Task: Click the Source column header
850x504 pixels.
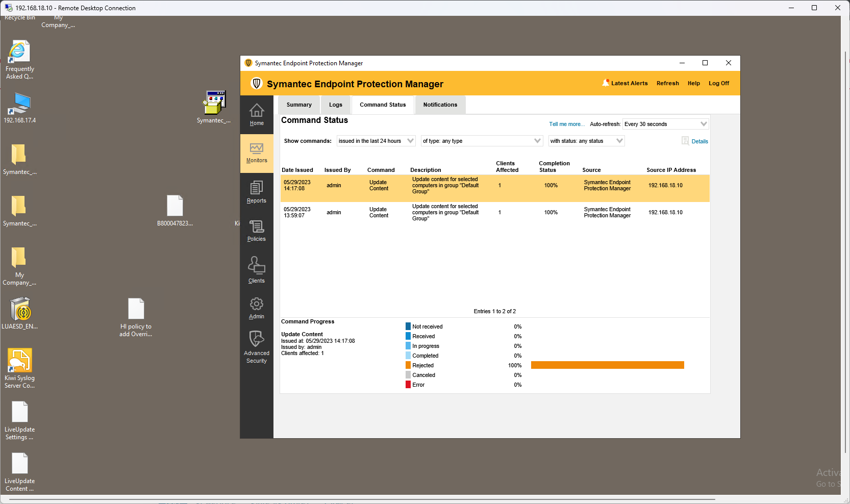Action: click(591, 170)
